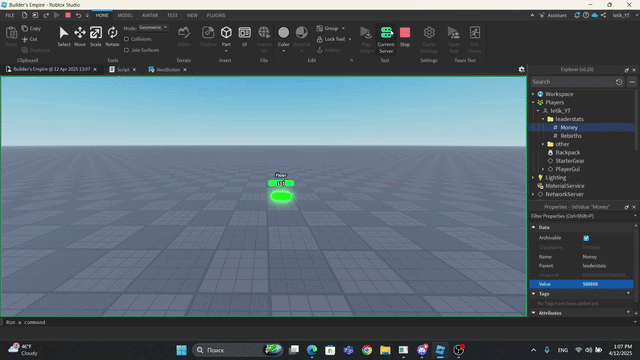Switch to the PLUGINS ribbon tab
Viewport: 640px width, 360px height.
(216, 15)
